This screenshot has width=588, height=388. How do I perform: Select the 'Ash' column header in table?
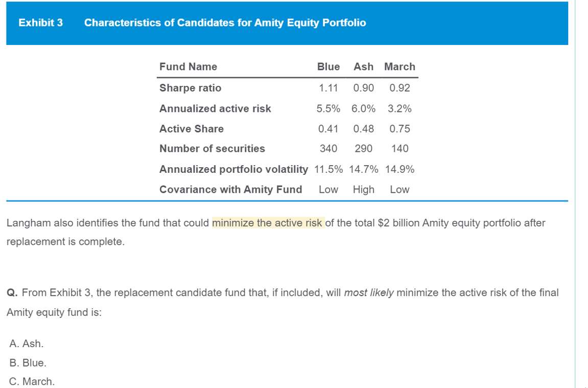pos(363,67)
